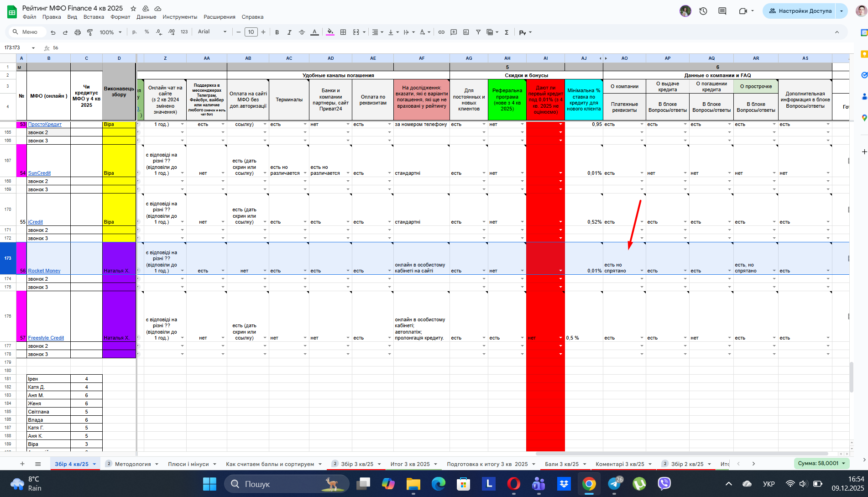Activate the paint format tool

click(90, 32)
